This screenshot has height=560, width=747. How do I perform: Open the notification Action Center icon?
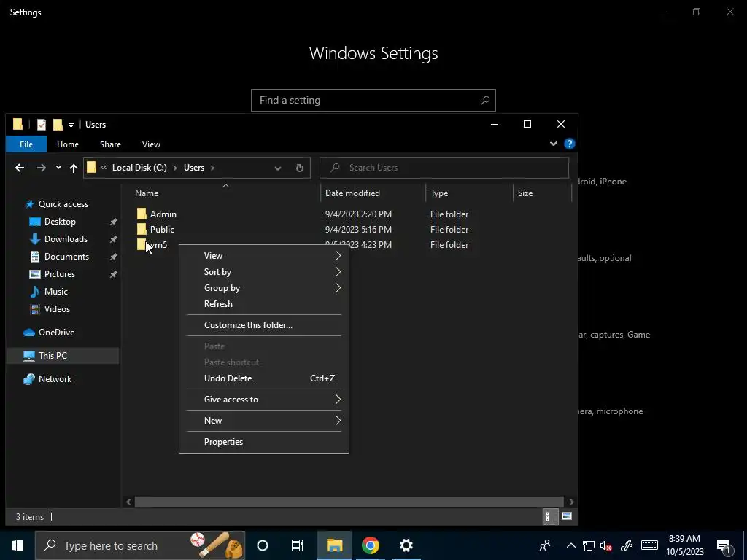click(724, 546)
